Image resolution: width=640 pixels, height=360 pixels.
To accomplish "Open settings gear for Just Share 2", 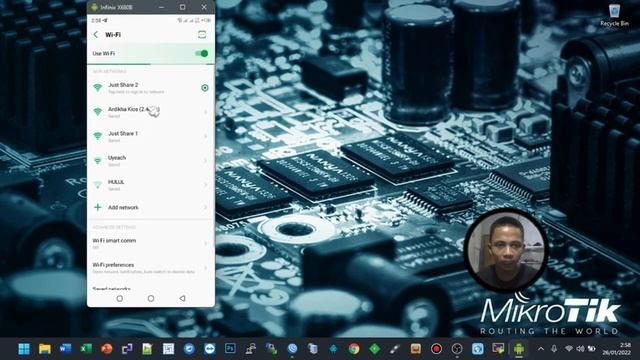I will point(205,88).
